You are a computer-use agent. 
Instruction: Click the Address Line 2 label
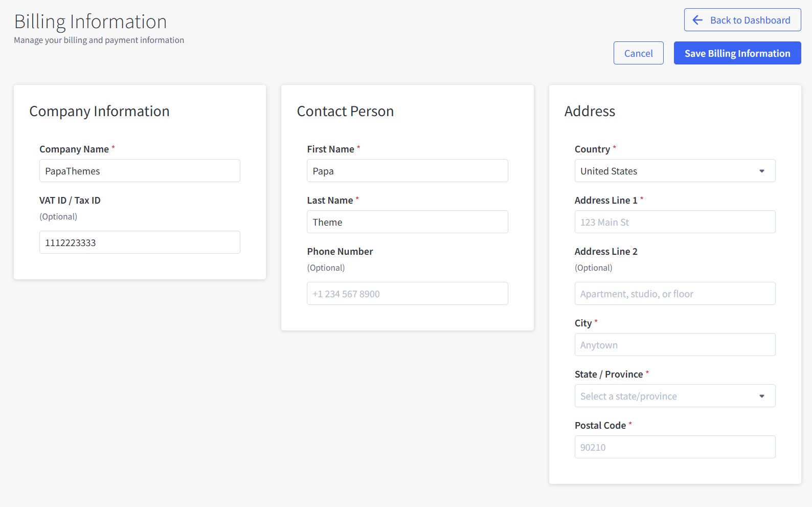(x=606, y=252)
